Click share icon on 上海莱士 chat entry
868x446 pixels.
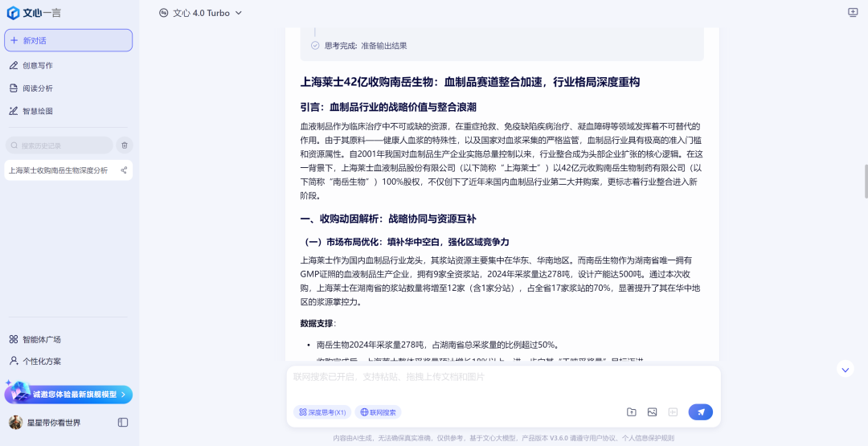tap(124, 170)
